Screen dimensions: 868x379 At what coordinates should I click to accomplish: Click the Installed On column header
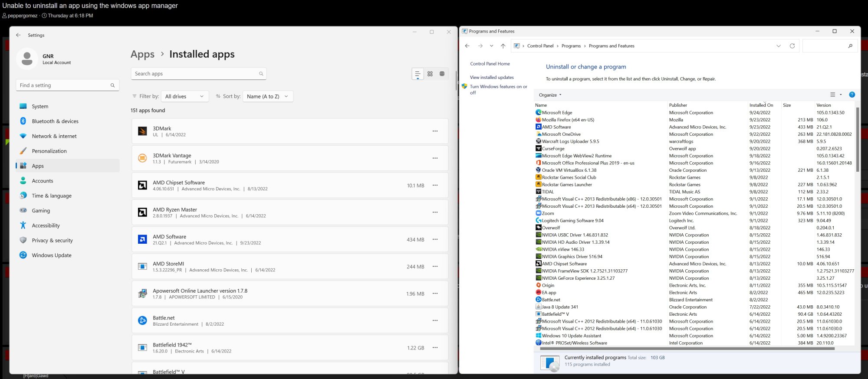pos(761,105)
